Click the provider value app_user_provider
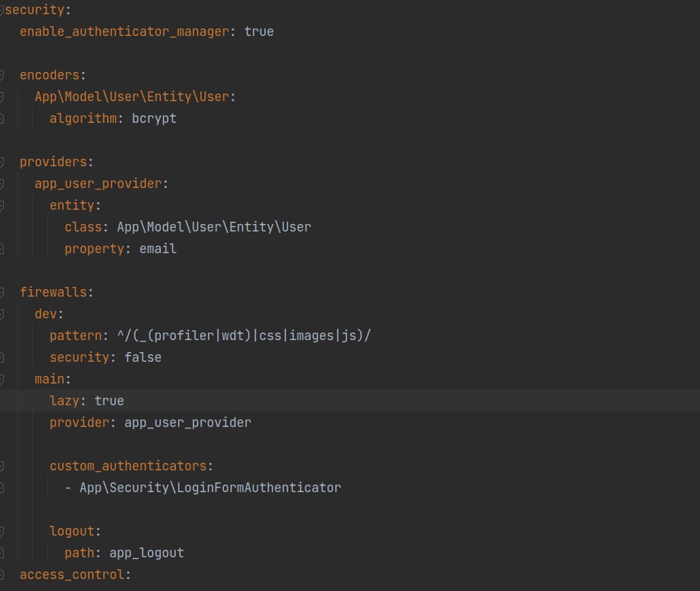Screen dimensions: 700x591 click(187, 422)
